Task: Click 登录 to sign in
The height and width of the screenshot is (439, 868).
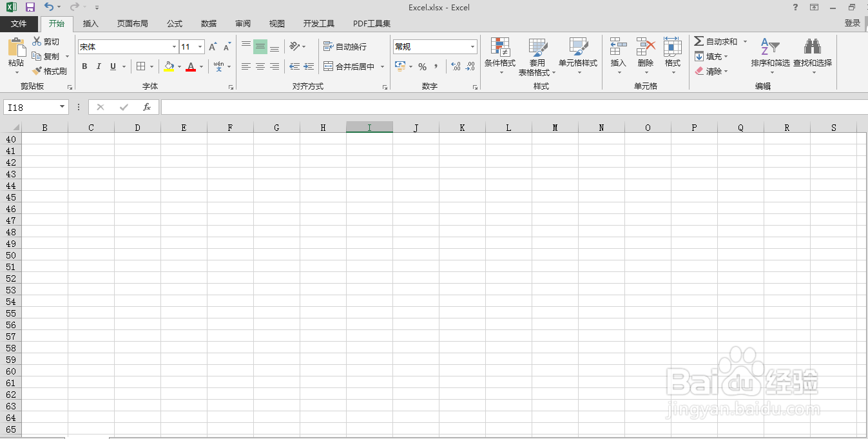Action: (852, 23)
